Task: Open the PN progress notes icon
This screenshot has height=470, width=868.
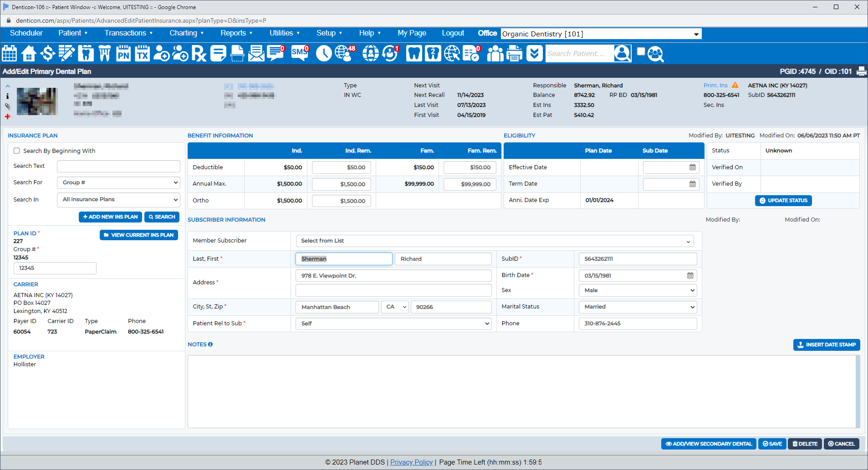Action: pos(123,54)
